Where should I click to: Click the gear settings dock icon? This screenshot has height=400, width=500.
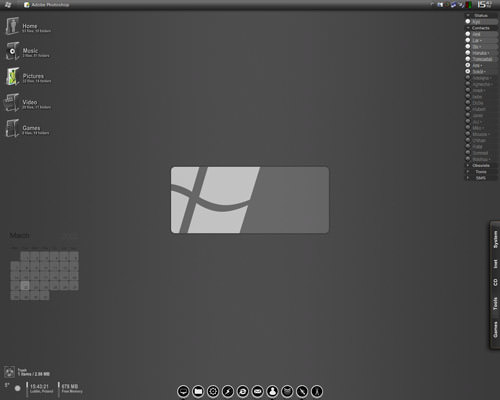(x=213, y=391)
